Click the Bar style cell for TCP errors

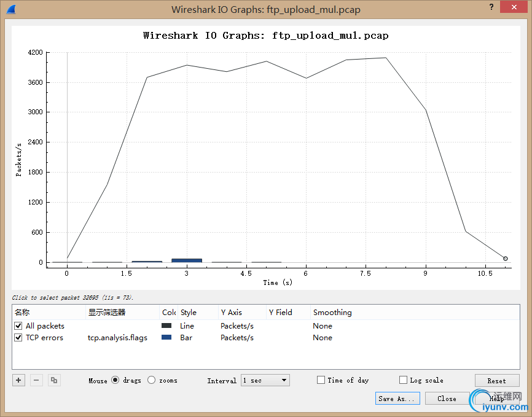coord(186,338)
